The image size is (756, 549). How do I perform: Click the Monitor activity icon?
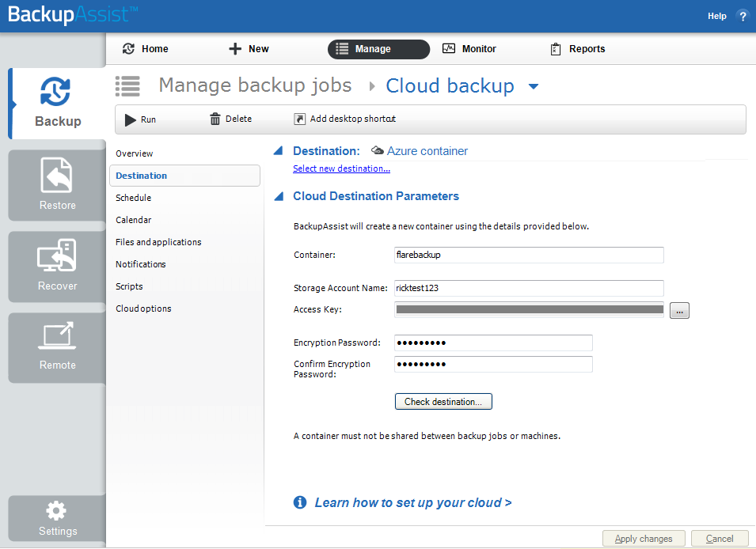[449, 48]
